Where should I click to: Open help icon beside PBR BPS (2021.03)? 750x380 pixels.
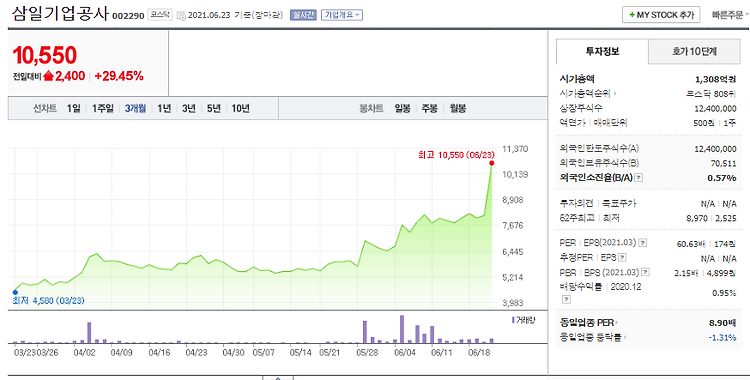(x=645, y=272)
